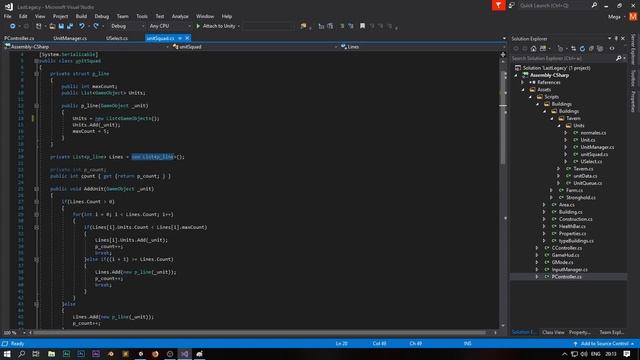Click Home icon in Solution Explorer toolbar
Viewport: 640px width, 360px height.
[x=533, y=49]
